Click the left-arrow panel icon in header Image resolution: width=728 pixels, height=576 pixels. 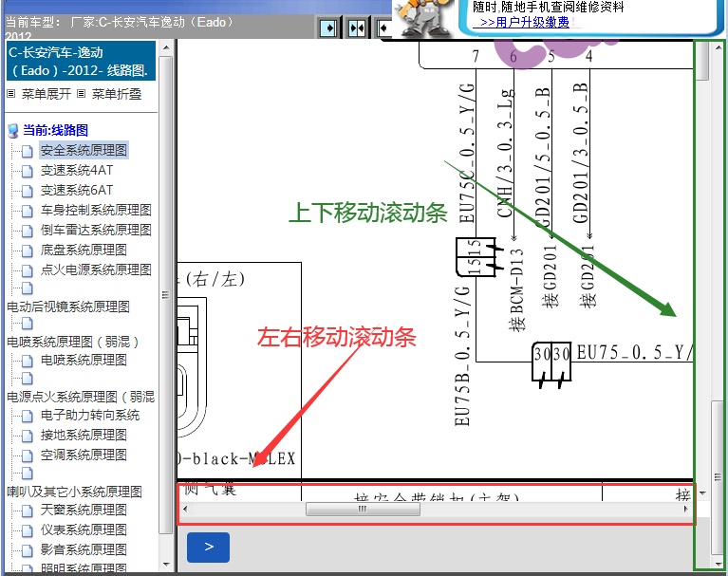[384, 28]
